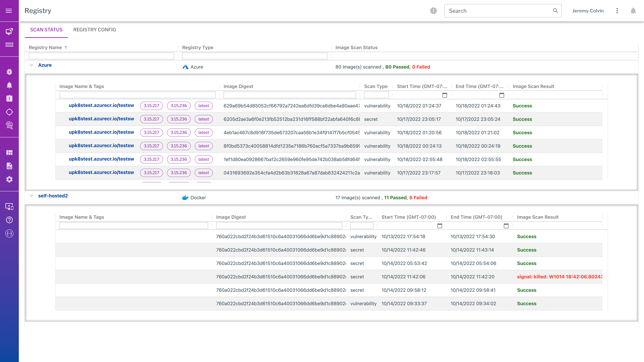Click the End Time calendar icon self-hosted2
This screenshot has height=362, width=644.
[x=506, y=226]
